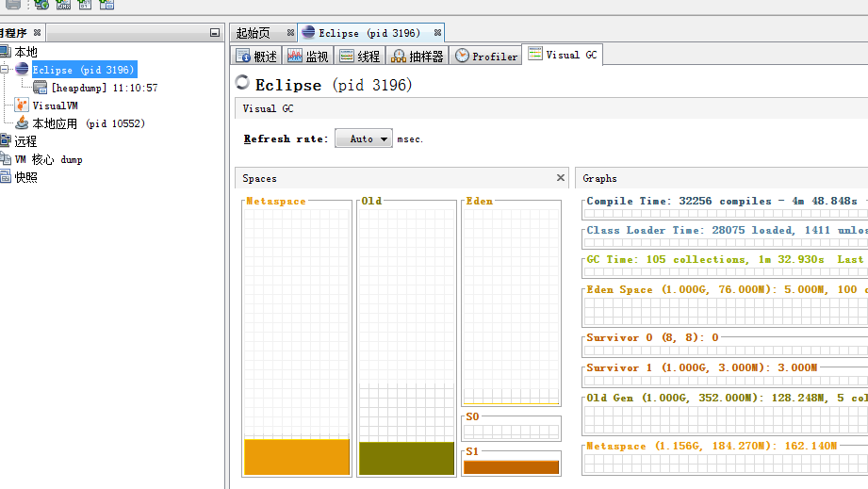
Task: Select 本地应用 (pid 10552) node
Action: click(x=89, y=123)
